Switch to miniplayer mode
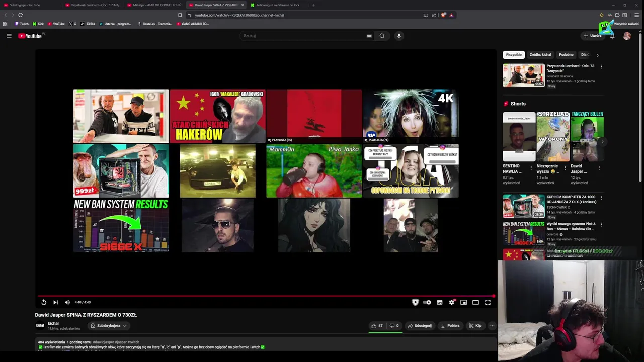644x362 pixels. tap(463, 302)
